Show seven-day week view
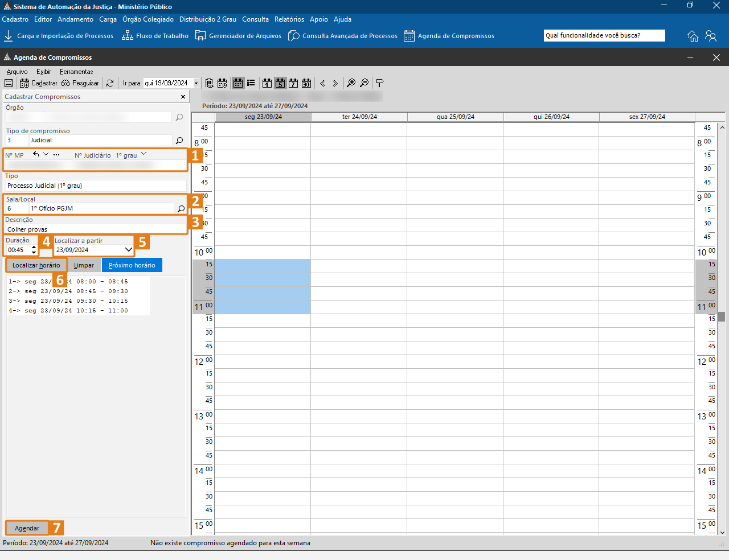The image size is (729, 560). tap(293, 83)
